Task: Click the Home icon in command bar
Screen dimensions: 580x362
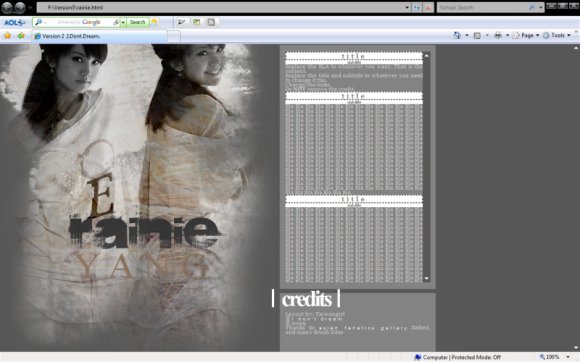Action: click(x=457, y=35)
